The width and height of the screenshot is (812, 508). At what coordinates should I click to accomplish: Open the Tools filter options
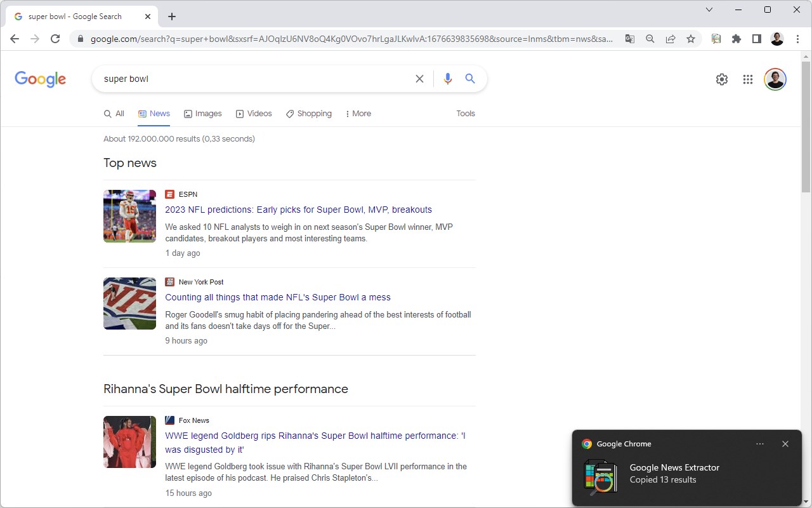(x=466, y=114)
